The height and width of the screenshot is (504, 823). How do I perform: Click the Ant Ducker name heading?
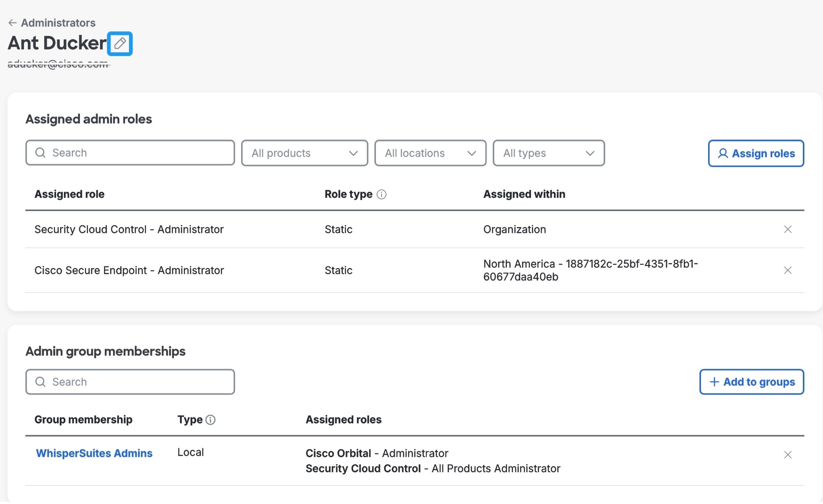tap(57, 43)
